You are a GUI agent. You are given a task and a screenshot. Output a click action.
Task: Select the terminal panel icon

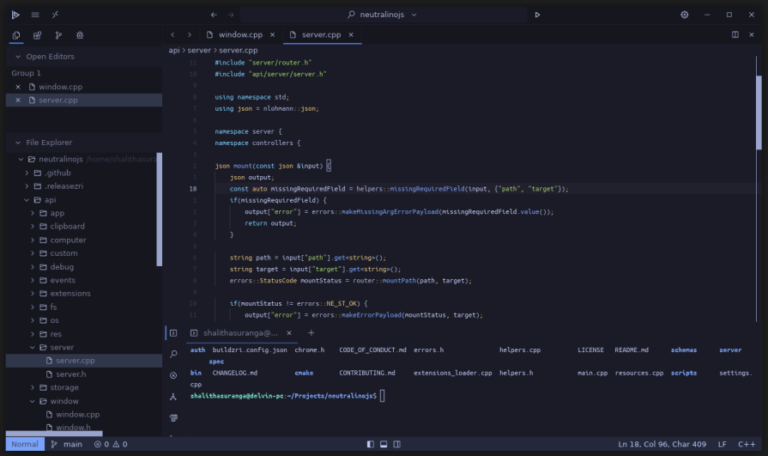pos(173,333)
